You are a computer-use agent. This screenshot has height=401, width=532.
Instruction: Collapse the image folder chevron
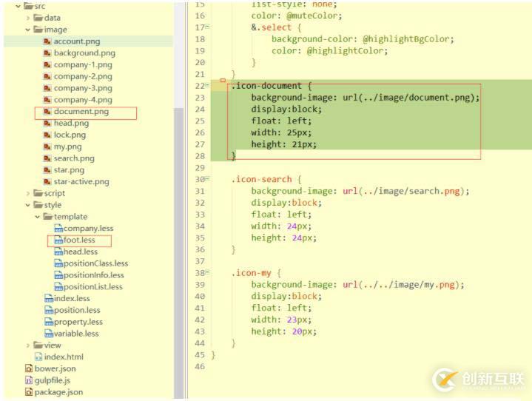point(28,30)
